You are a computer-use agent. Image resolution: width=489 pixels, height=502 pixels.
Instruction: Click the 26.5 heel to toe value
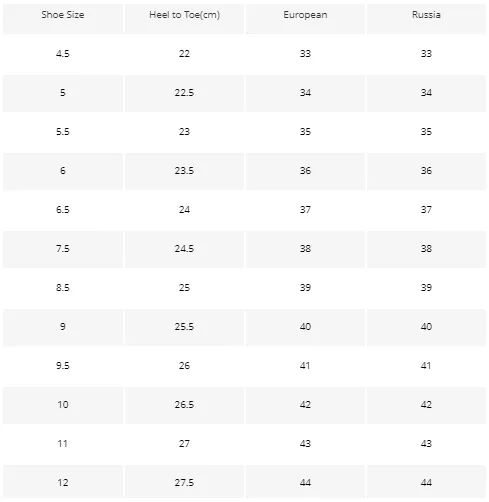(184, 405)
